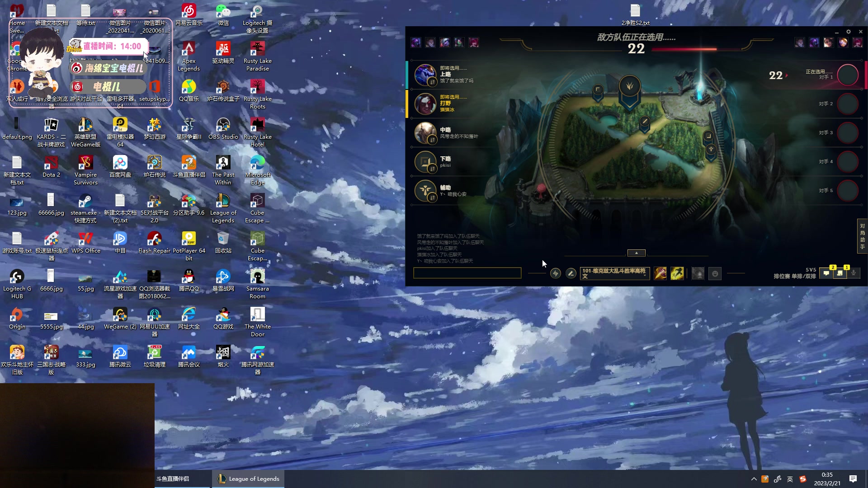Click first banned champion in left row
Viewport: 868px width, 488px height.
[416, 42]
